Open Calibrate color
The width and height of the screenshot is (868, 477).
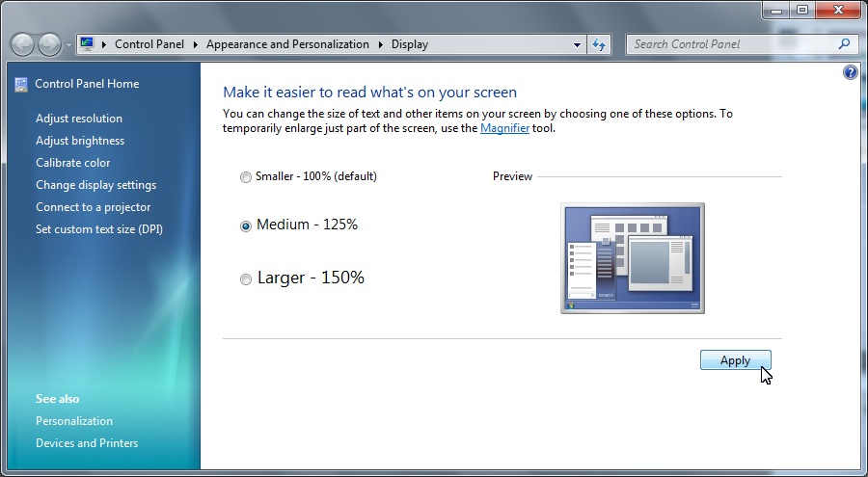(x=73, y=163)
